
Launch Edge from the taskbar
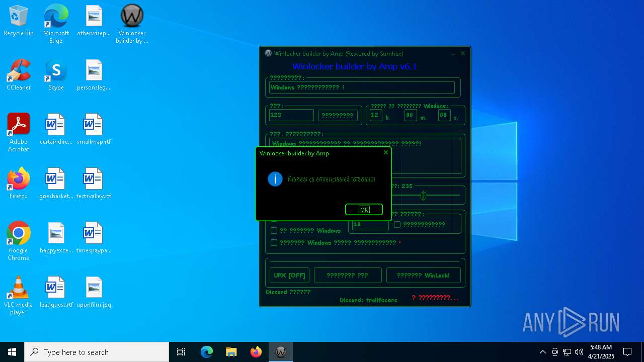pos(207,352)
